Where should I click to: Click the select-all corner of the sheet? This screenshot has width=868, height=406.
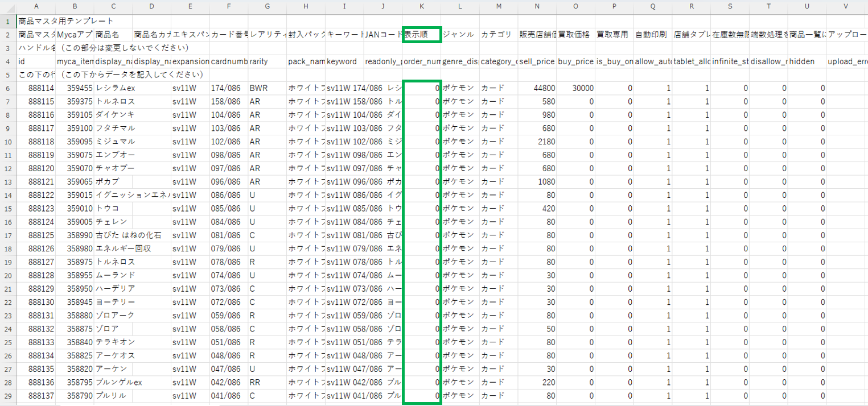8,7
